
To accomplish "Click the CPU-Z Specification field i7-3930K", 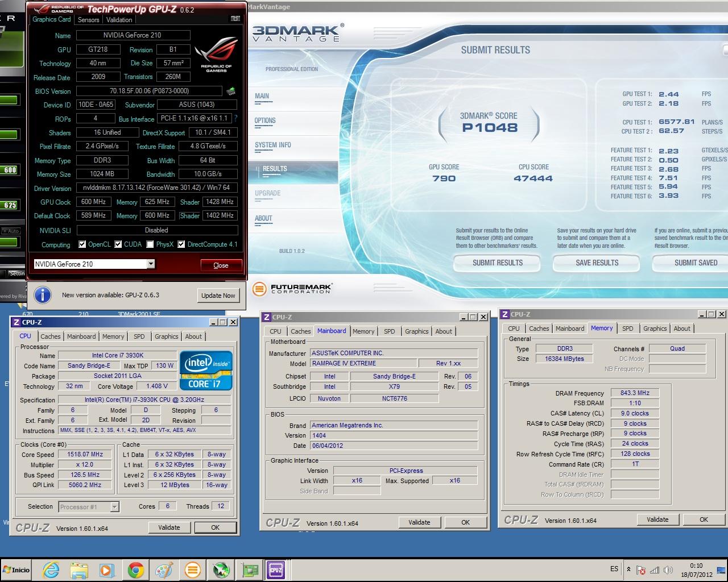I will [144, 400].
